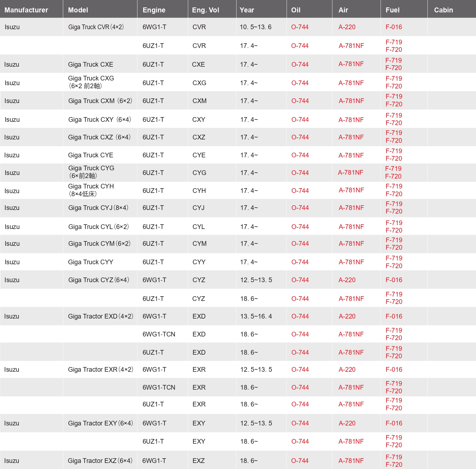This screenshot has height=469, width=476.
Task: Select the Giga Truck CXM (6×2) cell
Action: (100, 101)
